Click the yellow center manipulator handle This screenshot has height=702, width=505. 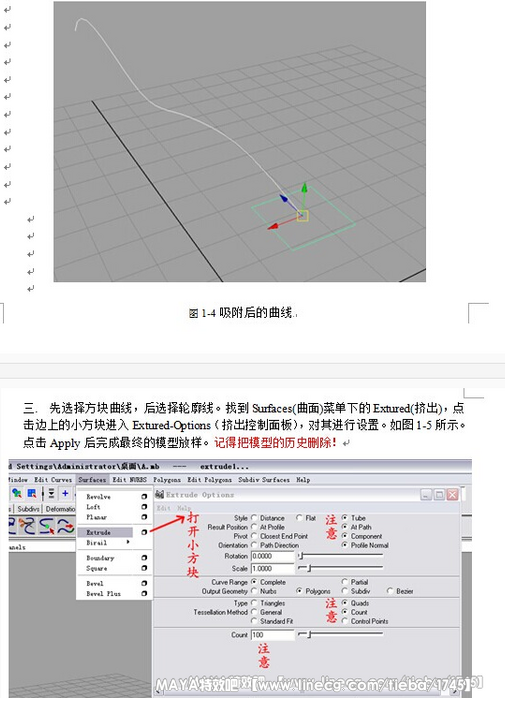coord(303,216)
